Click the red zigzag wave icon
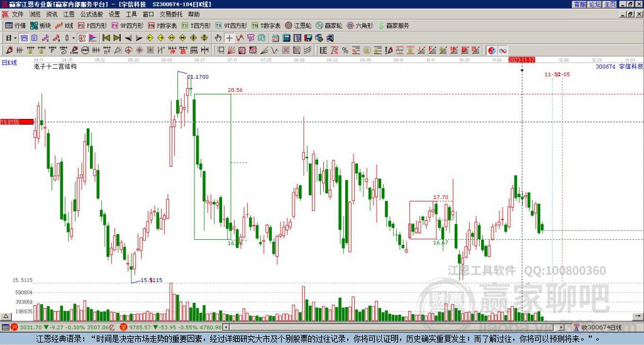Image resolution: width=644 pixels, height=345 pixels. (240, 38)
